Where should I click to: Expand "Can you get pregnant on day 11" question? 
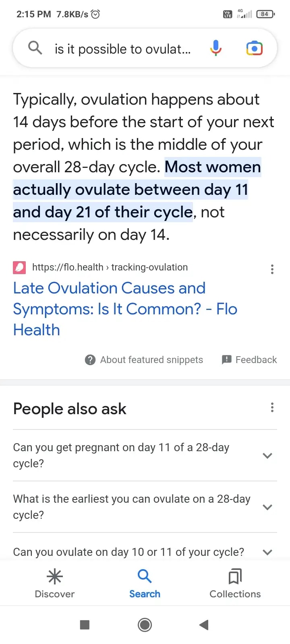click(267, 456)
